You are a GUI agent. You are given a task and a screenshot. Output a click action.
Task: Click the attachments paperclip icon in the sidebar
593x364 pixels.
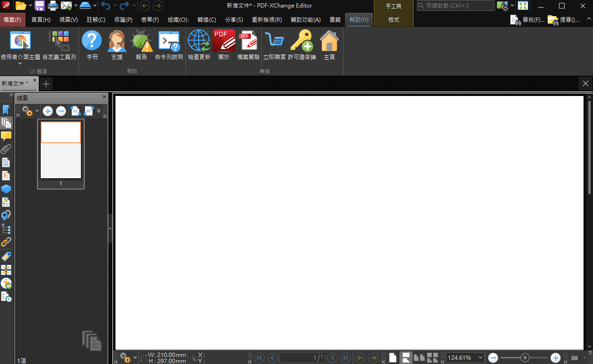6,149
